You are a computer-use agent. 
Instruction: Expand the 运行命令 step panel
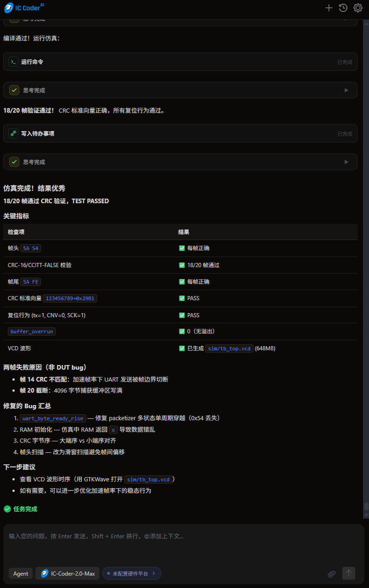pyautogui.click(x=180, y=62)
